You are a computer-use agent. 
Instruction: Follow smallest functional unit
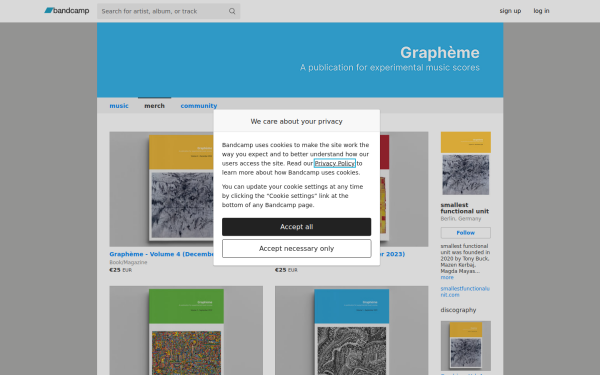click(466, 233)
